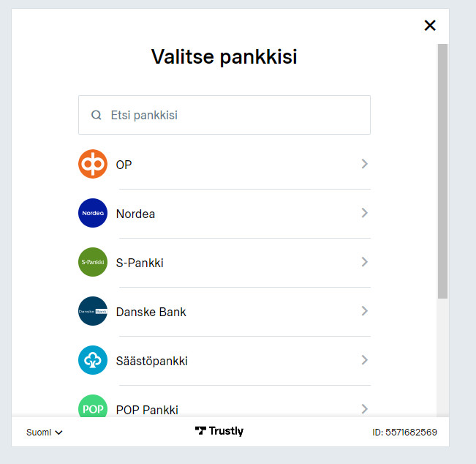Click the vertical scrollbar thumb

pos(442,171)
